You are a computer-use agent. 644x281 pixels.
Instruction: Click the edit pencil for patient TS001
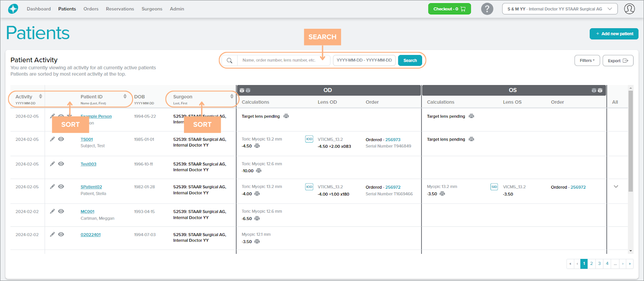pyautogui.click(x=52, y=139)
